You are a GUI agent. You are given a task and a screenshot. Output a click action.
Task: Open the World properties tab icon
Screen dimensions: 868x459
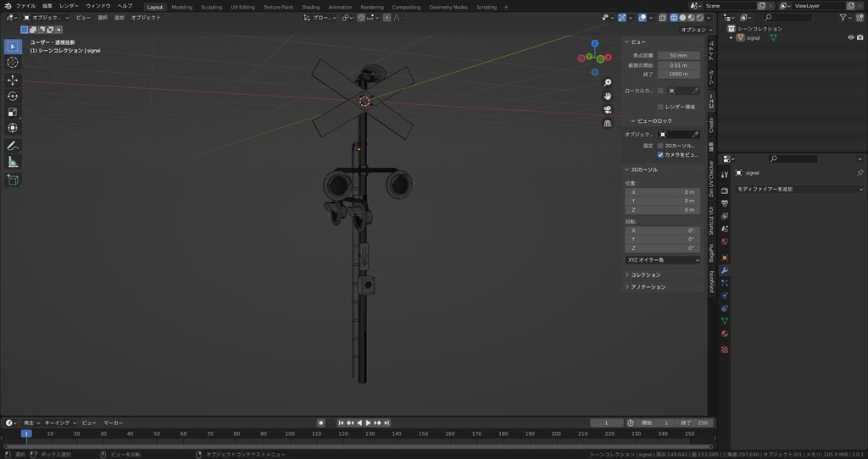click(725, 242)
